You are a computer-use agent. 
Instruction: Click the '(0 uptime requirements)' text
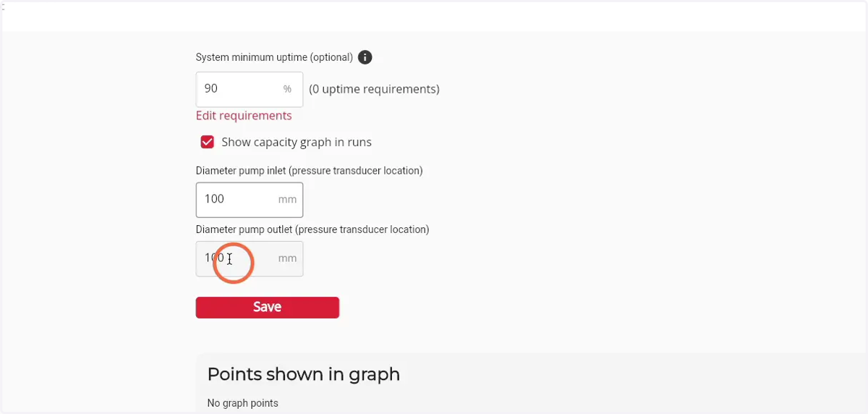(x=374, y=89)
